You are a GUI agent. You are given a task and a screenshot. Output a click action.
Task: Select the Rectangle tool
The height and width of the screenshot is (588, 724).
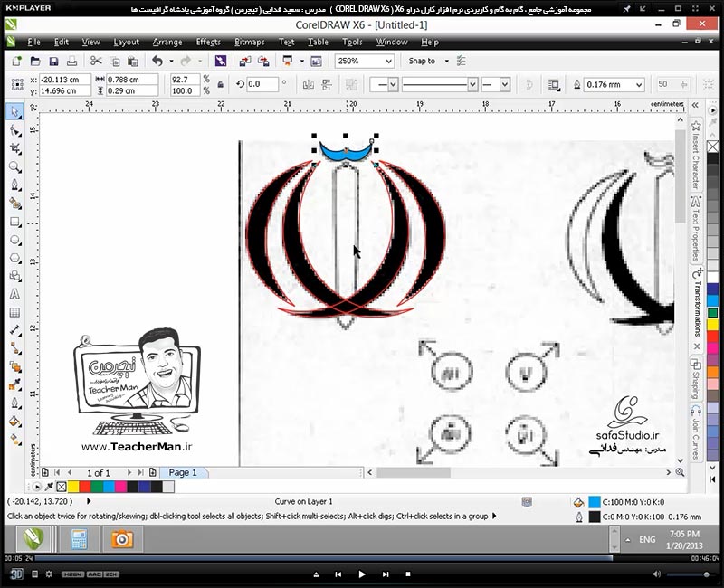(15, 222)
